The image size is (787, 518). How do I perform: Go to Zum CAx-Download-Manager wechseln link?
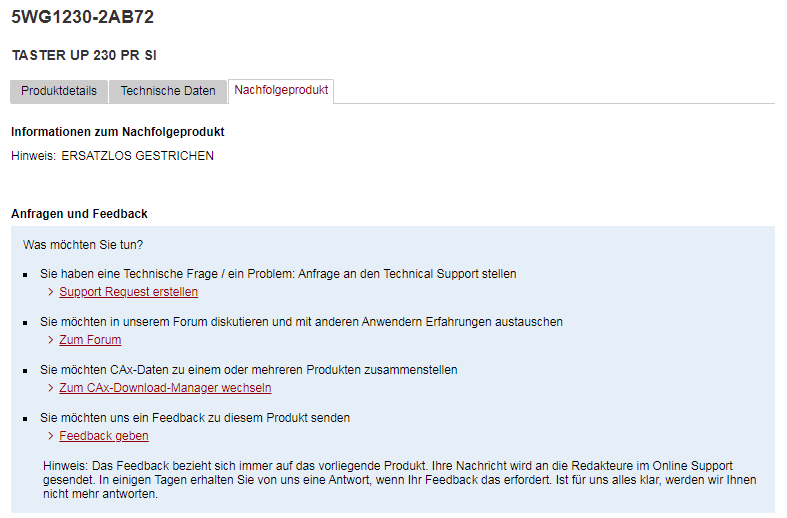point(165,388)
